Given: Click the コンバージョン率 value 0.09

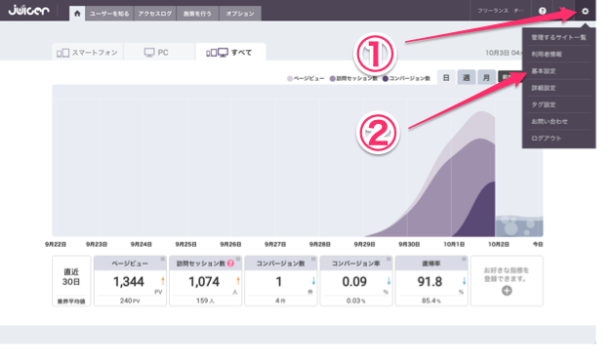Looking at the screenshot, I should pyautogui.click(x=354, y=282).
